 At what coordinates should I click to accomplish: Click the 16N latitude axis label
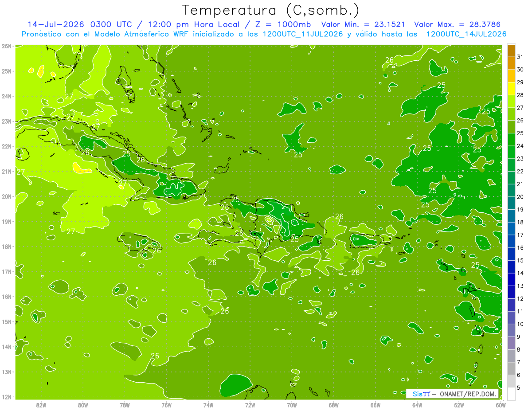[x=7, y=297]
